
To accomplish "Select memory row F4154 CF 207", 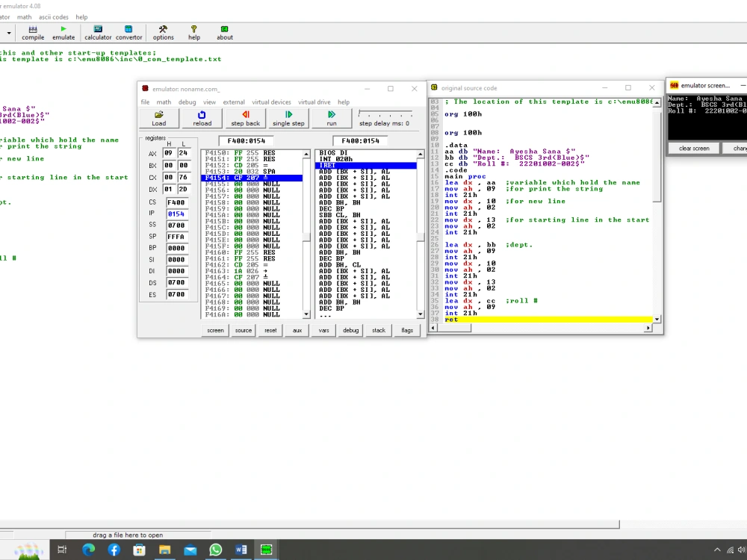I will coord(252,178).
